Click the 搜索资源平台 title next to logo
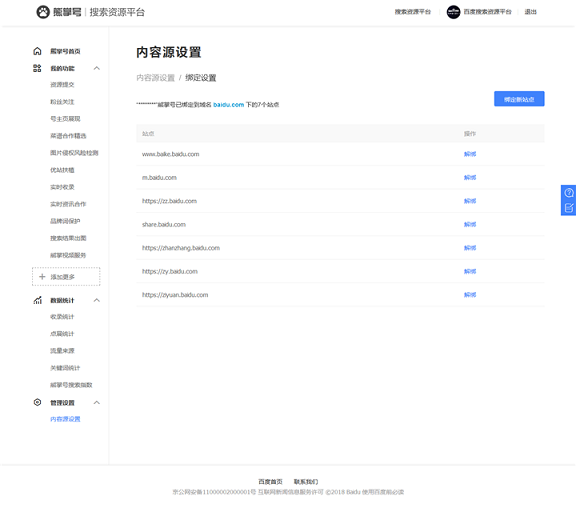Image resolution: width=576 pixels, height=508 pixels. [x=117, y=12]
